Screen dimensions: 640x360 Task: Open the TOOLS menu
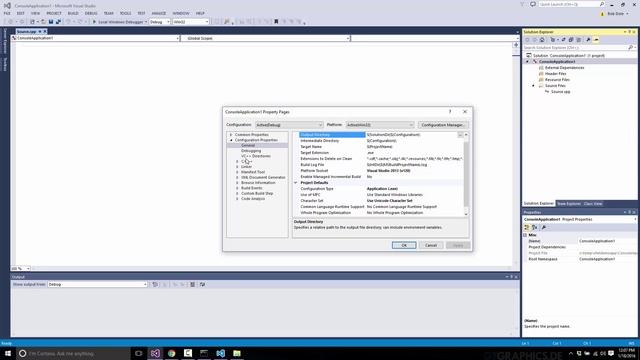point(125,13)
